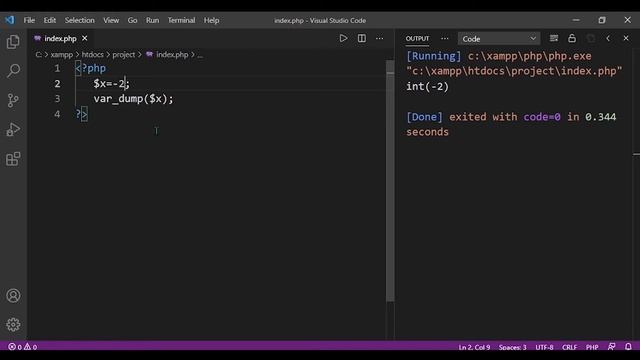
Task: Open output panel views ellipsis
Action: coord(444,38)
